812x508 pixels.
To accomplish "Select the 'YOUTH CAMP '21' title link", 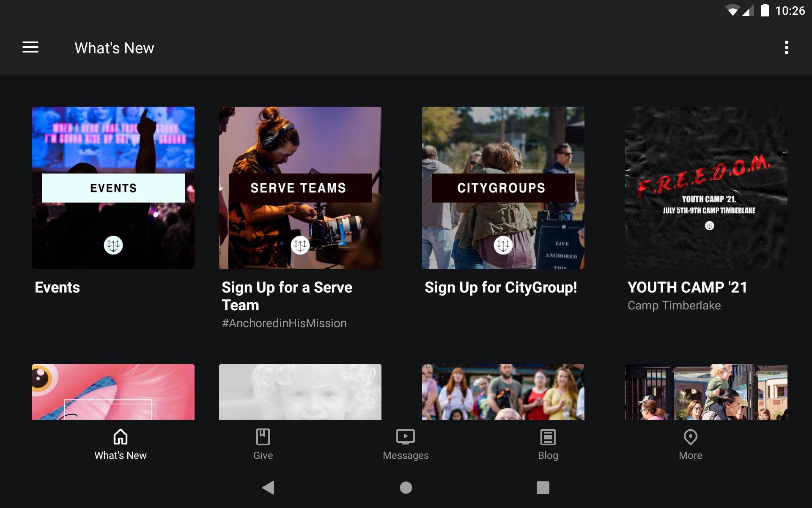I will (x=687, y=287).
